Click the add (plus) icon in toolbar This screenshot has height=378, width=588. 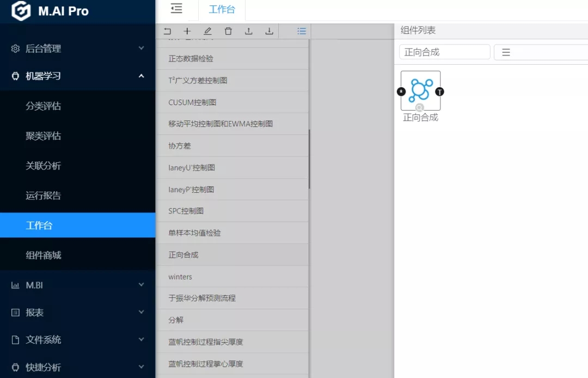click(x=187, y=32)
